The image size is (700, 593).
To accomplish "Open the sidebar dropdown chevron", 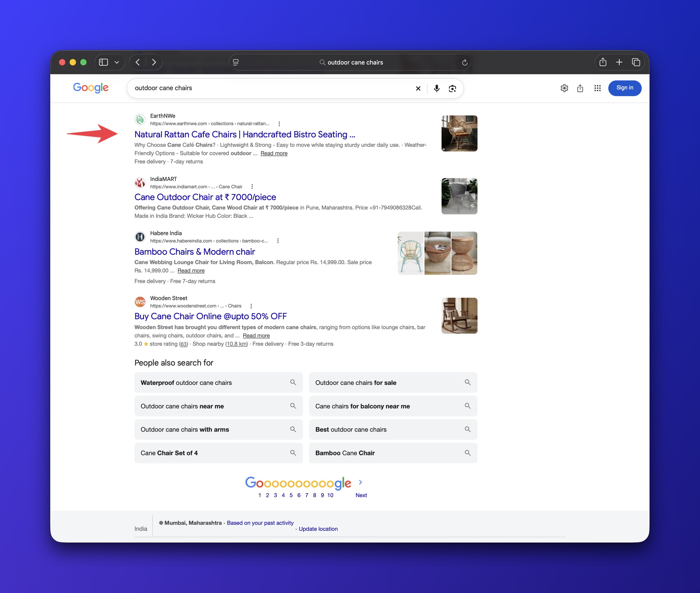I will [117, 62].
